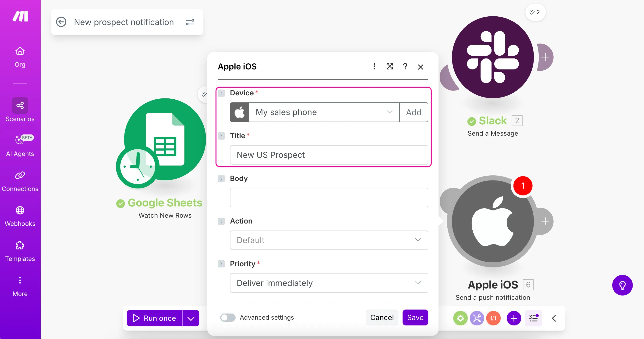
Task: Open the Slack operations bubble showing 2
Action: click(x=535, y=12)
